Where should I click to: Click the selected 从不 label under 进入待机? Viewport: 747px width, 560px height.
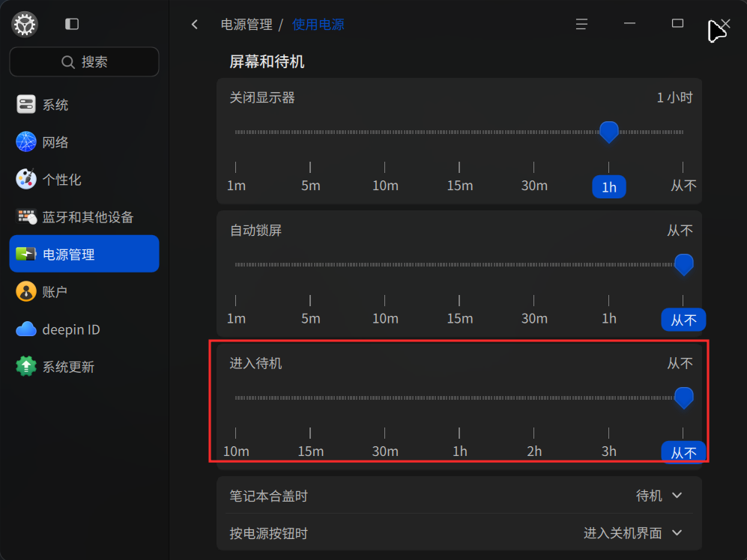(683, 452)
